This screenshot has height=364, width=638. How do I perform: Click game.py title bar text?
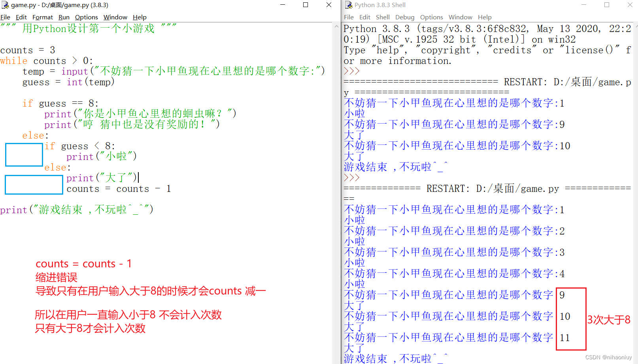60,5
